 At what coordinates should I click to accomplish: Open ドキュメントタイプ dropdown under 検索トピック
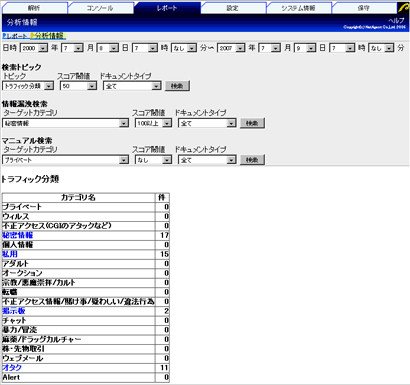coord(132,86)
